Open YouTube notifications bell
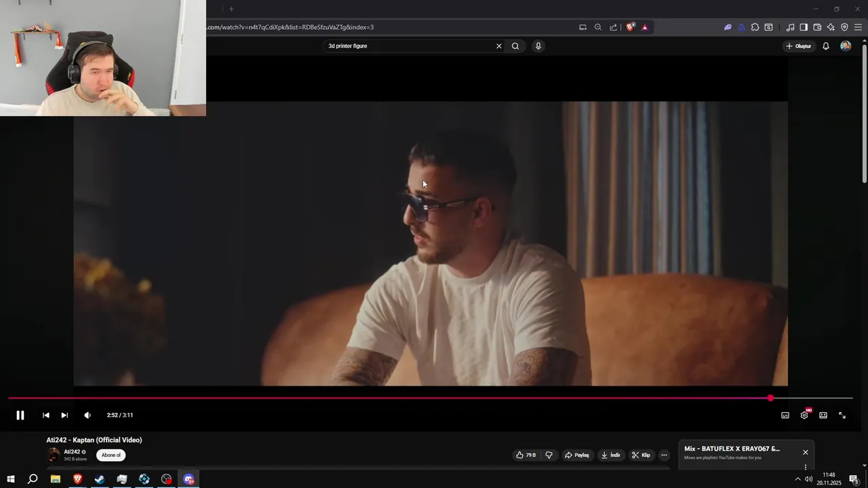Viewport: 868px width, 488px height. (x=826, y=46)
